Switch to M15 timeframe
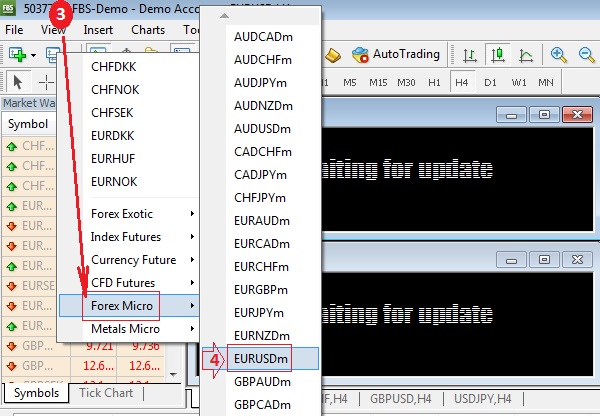Viewport: 600px width, 416px height. [x=378, y=82]
